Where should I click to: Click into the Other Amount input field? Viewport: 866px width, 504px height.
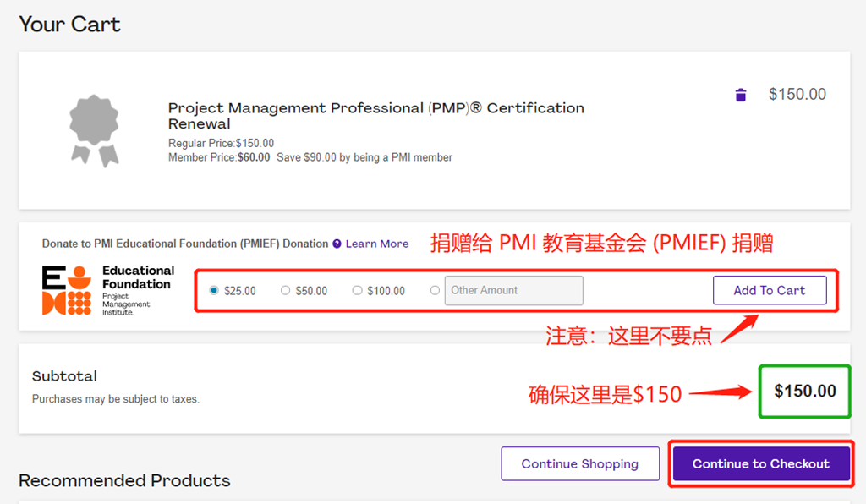pos(513,290)
